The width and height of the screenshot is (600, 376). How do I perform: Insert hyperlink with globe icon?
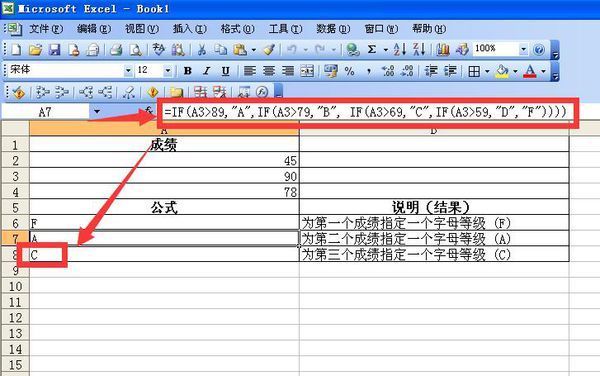352,50
